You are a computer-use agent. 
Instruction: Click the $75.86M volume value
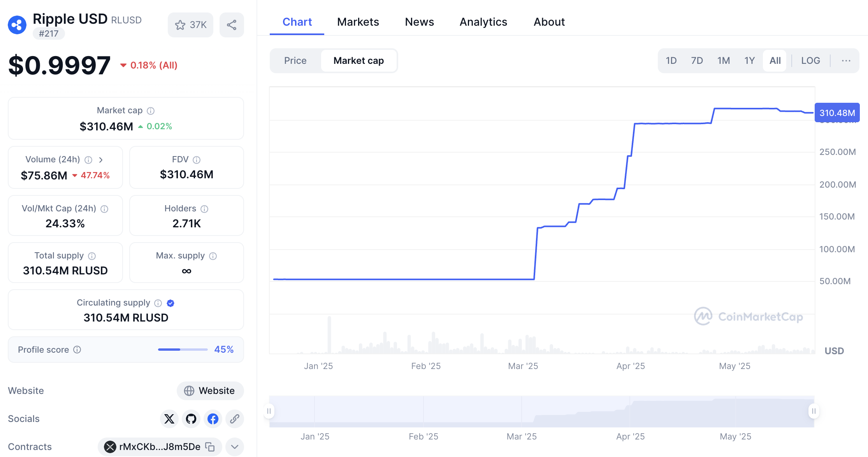coord(44,176)
